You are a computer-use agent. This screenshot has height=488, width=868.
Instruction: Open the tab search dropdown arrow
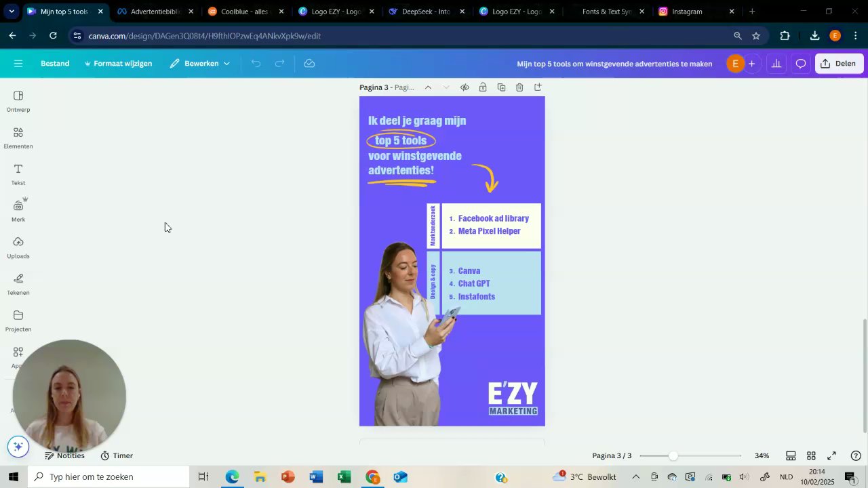pos(12,12)
